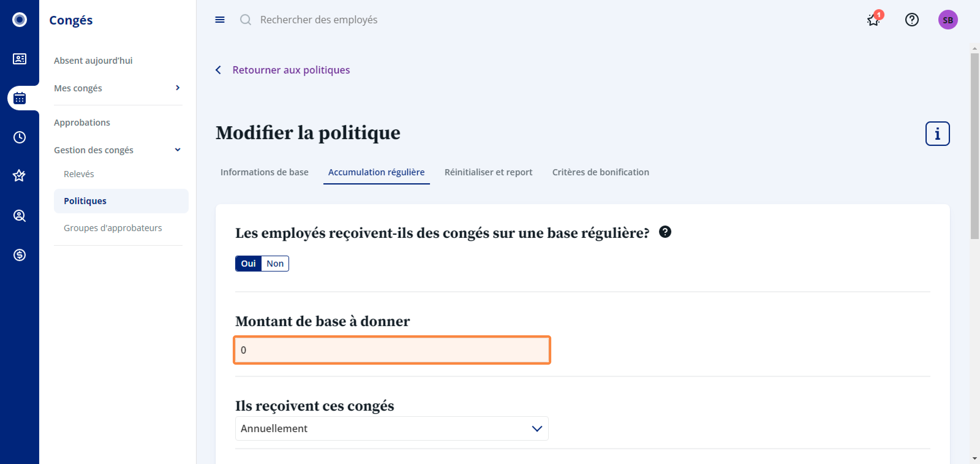Image resolution: width=980 pixels, height=464 pixels.
Task: Select Oui for regular leave accrual
Action: [x=248, y=263]
